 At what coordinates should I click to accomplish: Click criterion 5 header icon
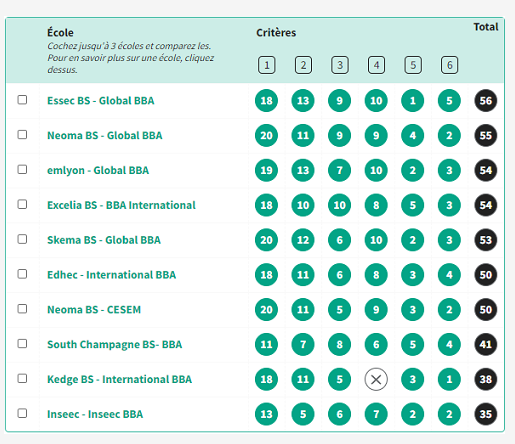tap(413, 65)
